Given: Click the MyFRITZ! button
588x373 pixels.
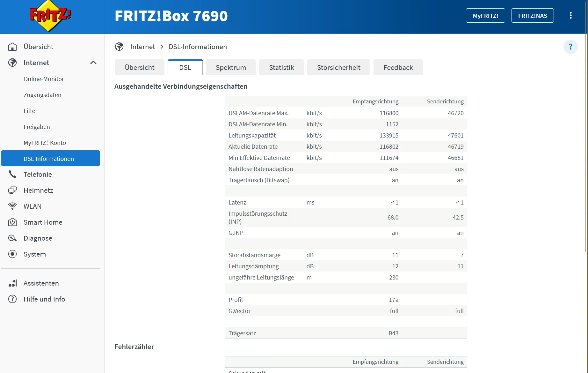Looking at the screenshot, I should click(485, 16).
